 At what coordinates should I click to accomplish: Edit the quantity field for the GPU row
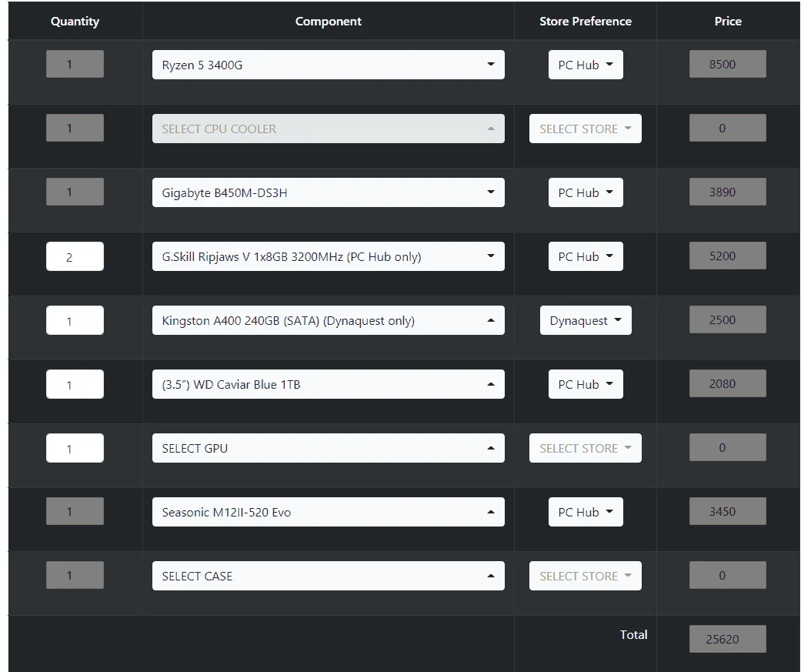tap(75, 448)
